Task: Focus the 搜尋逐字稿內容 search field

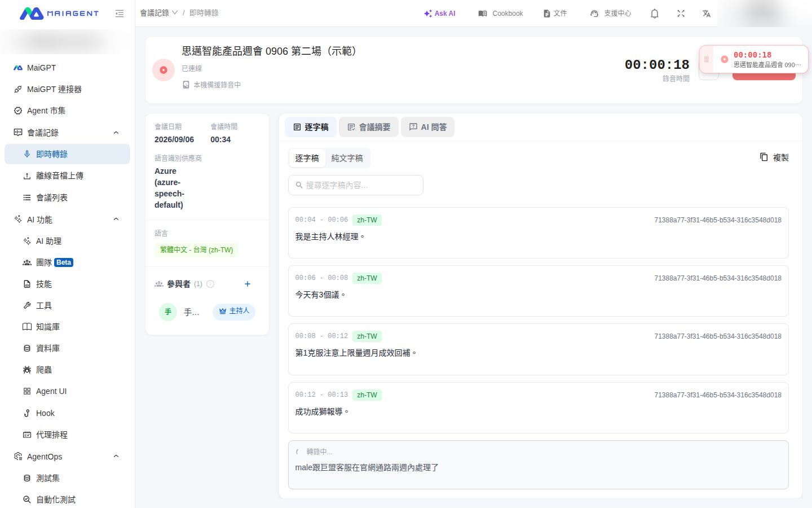Action: point(356,185)
